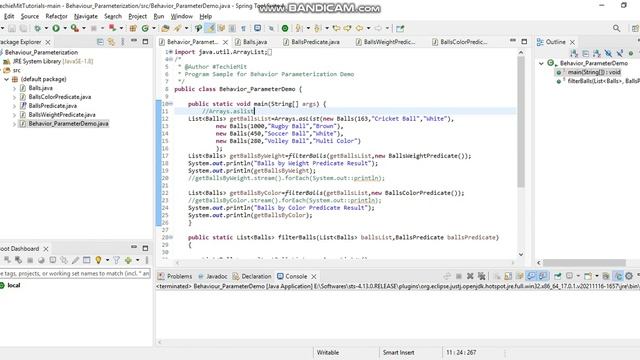Click the Open Perspective icon at top right edge
The height and width of the screenshot is (360, 640).
click(635, 28)
